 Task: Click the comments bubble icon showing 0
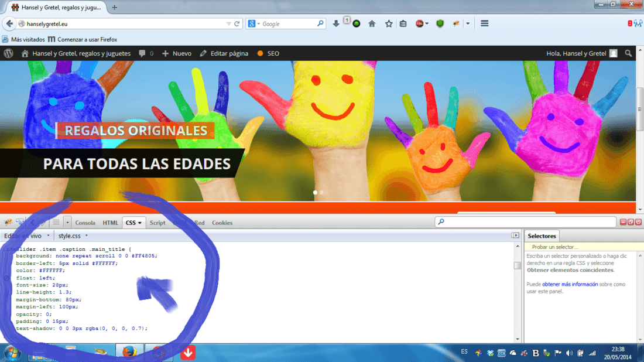point(142,53)
